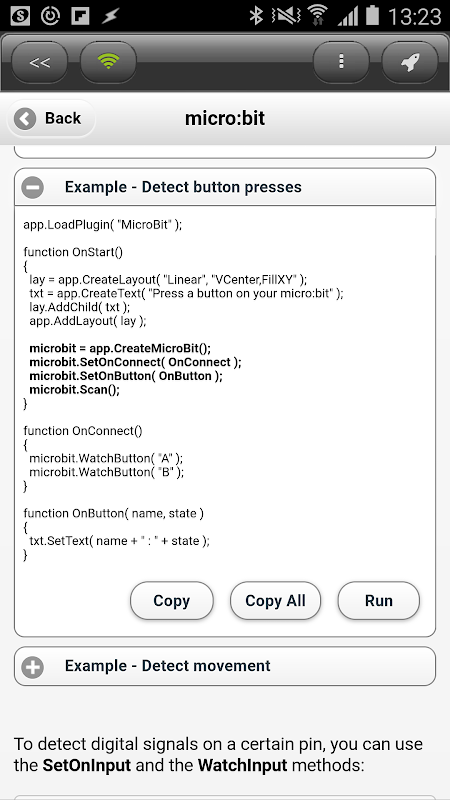Tap the bold microbit.Scan() code line
This screenshot has height=800, width=450.
[74, 390]
